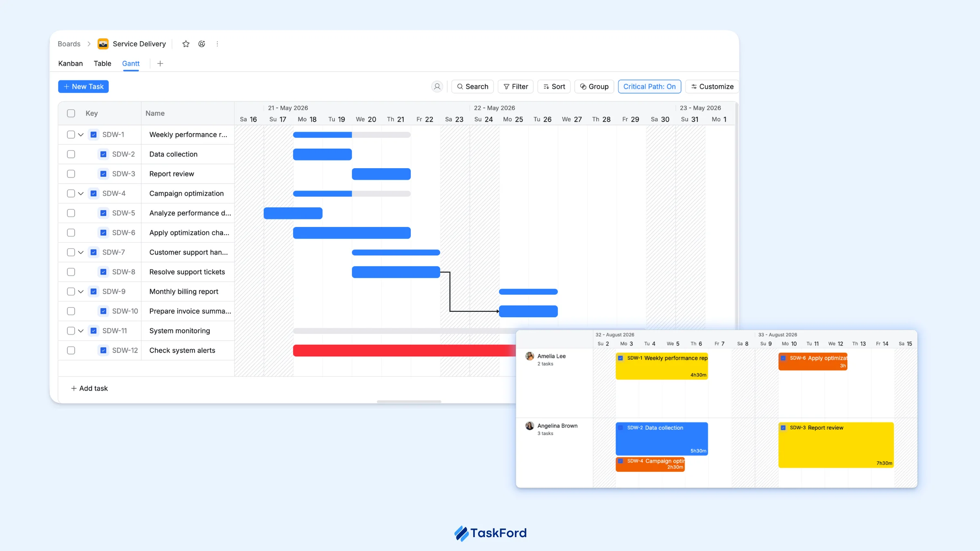
Task: Check the row checkbox for SDW-10
Action: [71, 311]
